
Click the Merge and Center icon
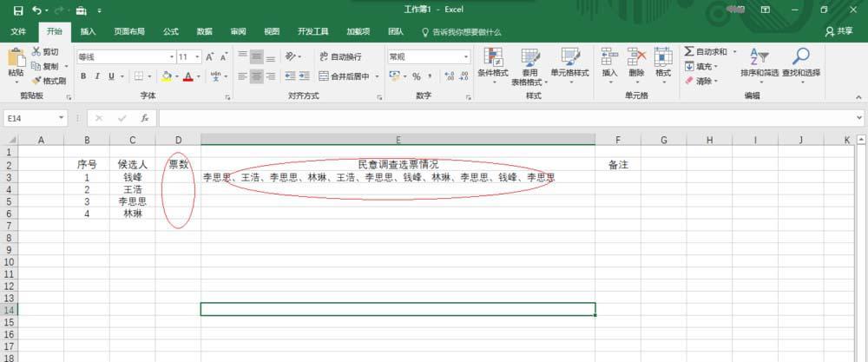[x=324, y=76]
